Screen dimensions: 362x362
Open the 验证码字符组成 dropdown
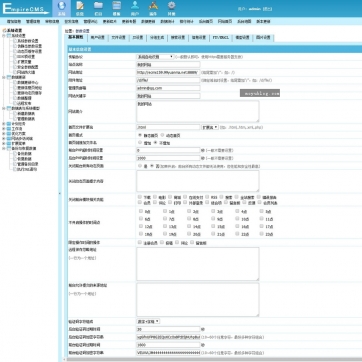[148, 321]
